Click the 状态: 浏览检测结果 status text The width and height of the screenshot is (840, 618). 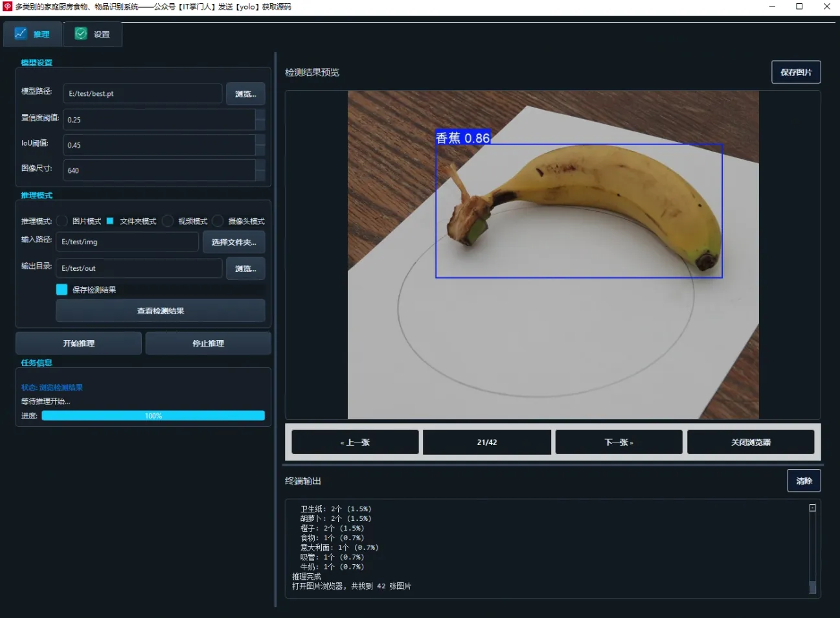click(x=52, y=387)
